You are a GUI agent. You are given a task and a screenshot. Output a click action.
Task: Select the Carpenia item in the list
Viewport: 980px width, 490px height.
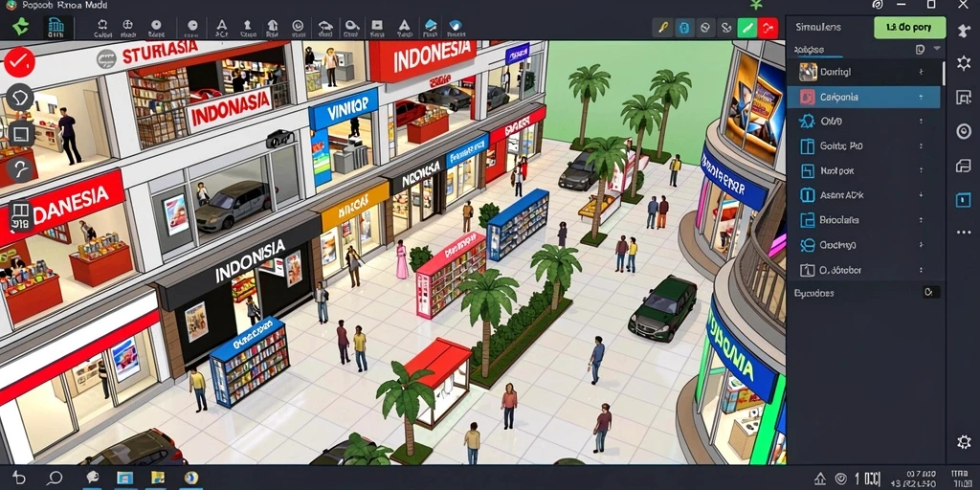click(863, 98)
